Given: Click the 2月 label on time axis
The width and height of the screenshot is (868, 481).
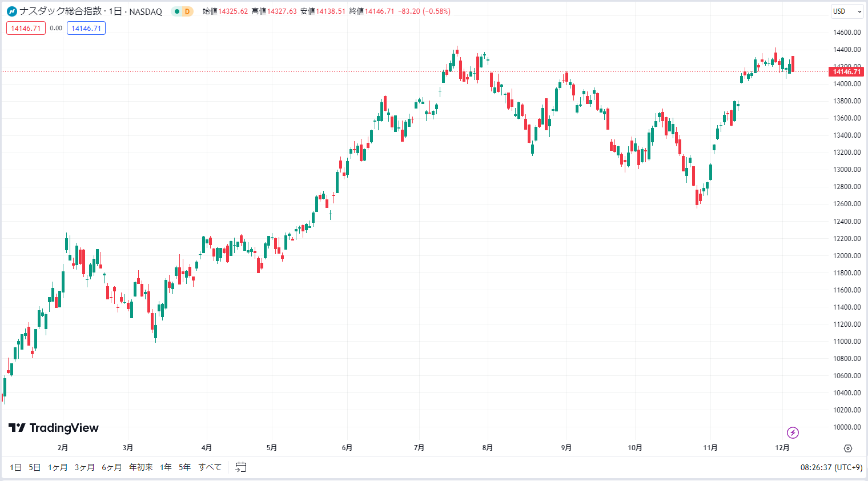Looking at the screenshot, I should [x=63, y=448].
